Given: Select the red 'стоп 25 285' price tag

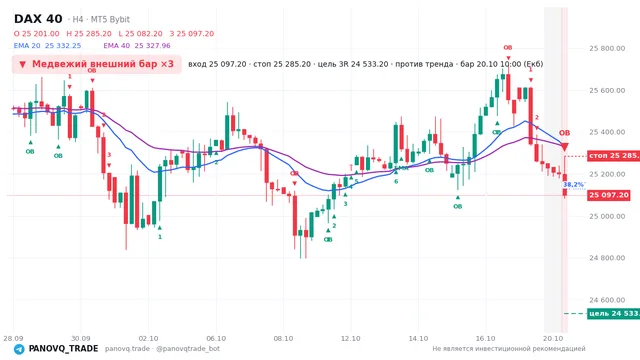Looking at the screenshot, I should pos(613,156).
